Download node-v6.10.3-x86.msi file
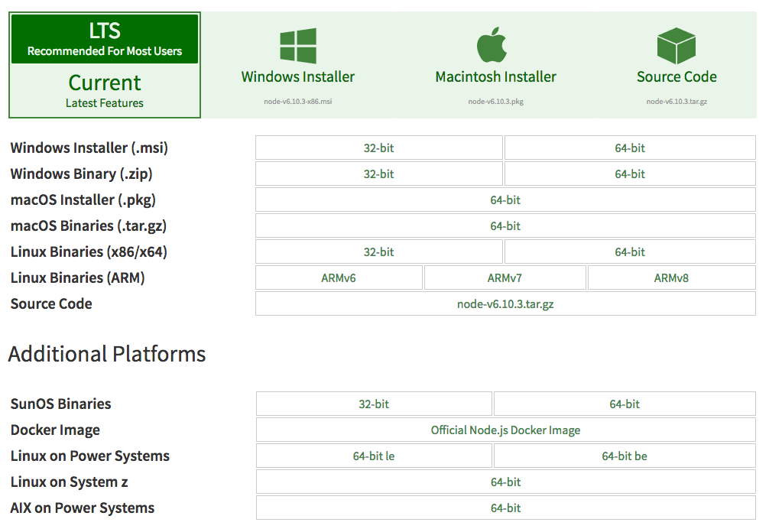The height and width of the screenshot is (532, 769). point(297,102)
